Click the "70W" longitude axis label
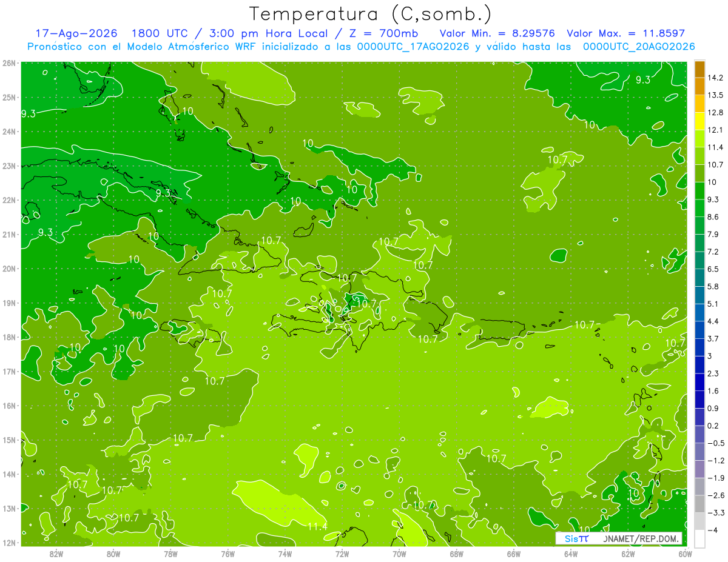Image resolution: width=728 pixels, height=562 pixels. coord(399,554)
